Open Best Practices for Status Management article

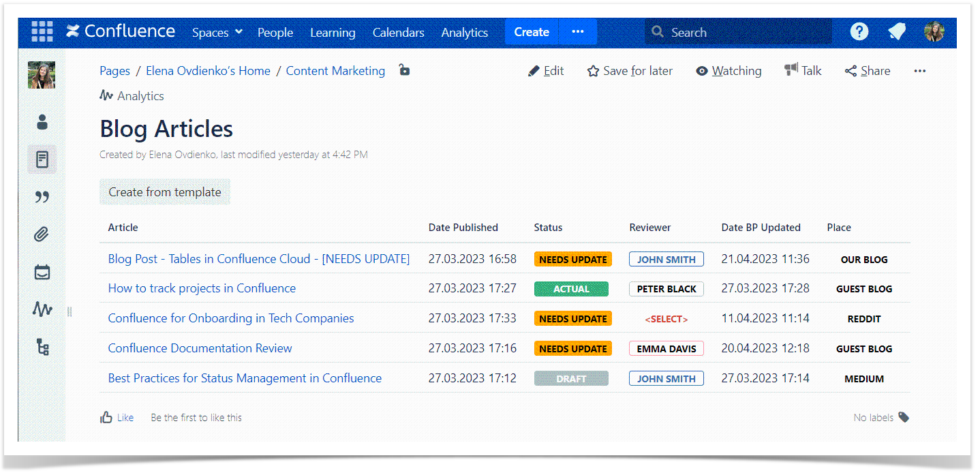[x=245, y=378]
